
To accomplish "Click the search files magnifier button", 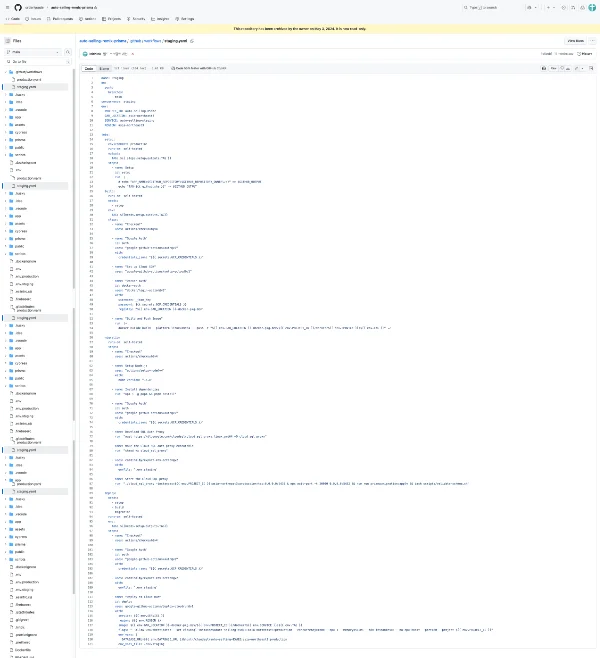I will [x=68, y=52].
